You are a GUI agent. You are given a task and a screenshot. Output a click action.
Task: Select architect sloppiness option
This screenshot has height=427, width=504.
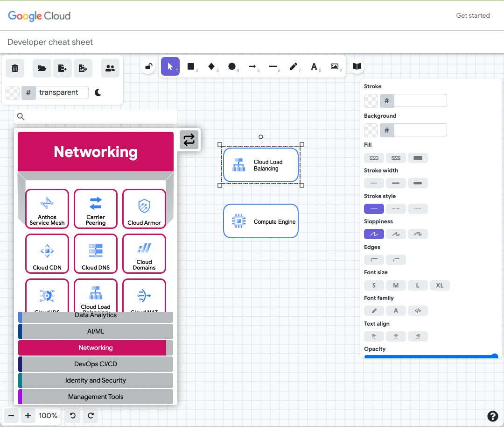pos(374,234)
